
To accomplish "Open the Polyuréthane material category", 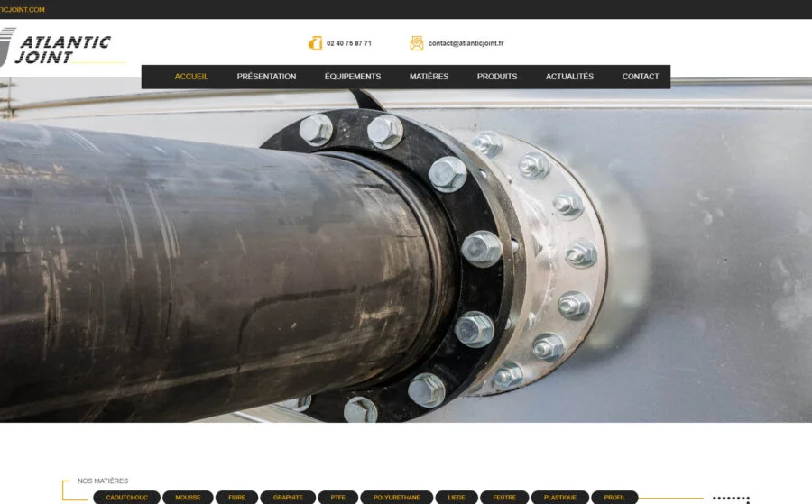I will pyautogui.click(x=396, y=498).
